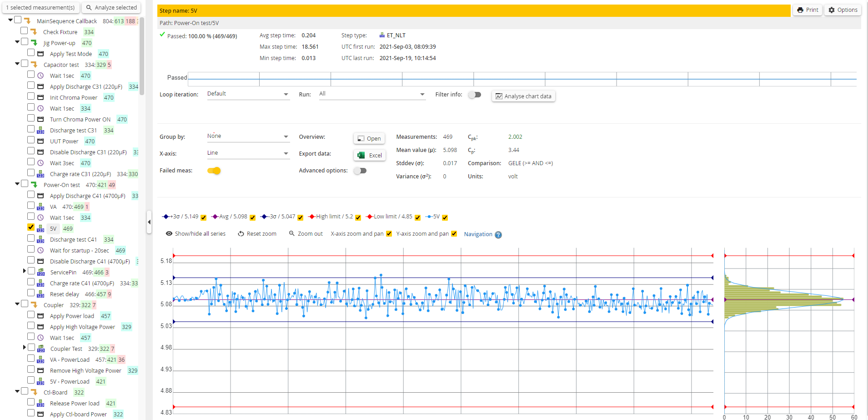Image resolution: width=868 pixels, height=420 pixels.
Task: Click the Overview Open button
Action: click(369, 139)
